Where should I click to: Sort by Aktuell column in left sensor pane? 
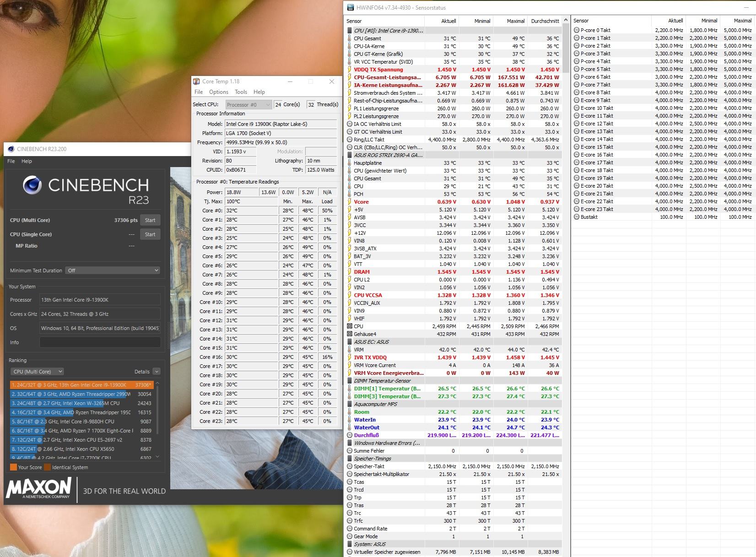442,21
